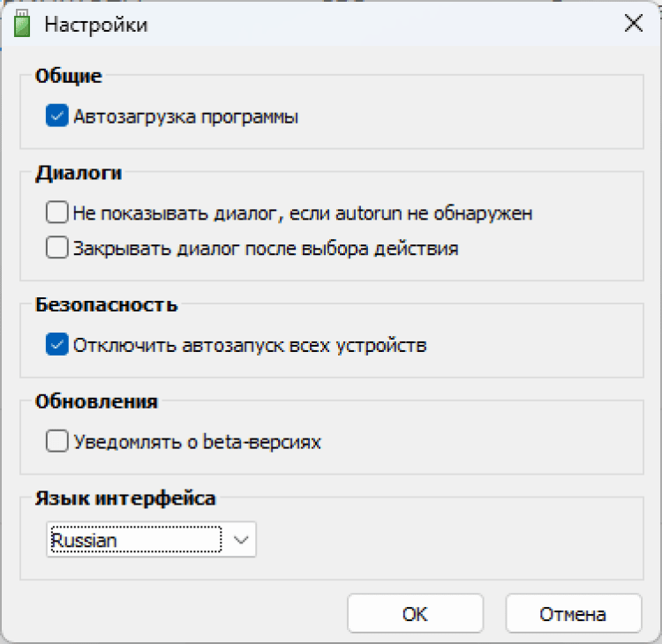
Task: Click the 'Уведомлять о beta-версиях' label text
Action: coord(197,441)
